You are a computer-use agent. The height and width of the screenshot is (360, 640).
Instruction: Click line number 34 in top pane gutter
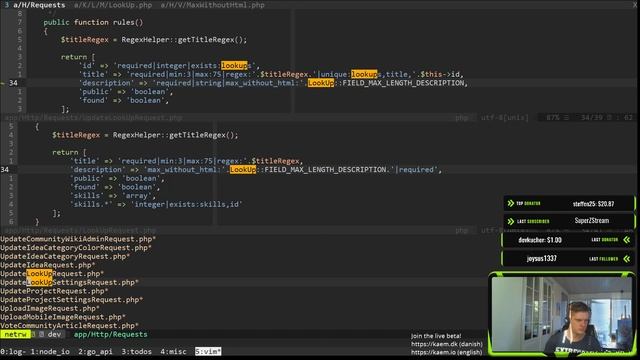click(x=13, y=83)
